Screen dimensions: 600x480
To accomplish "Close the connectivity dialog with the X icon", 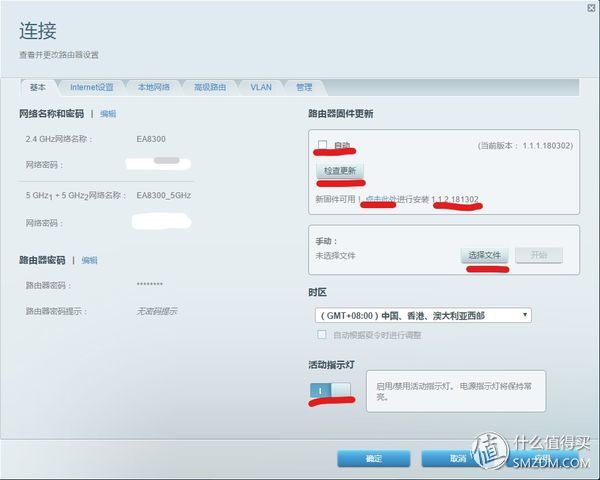I will point(591,8).
